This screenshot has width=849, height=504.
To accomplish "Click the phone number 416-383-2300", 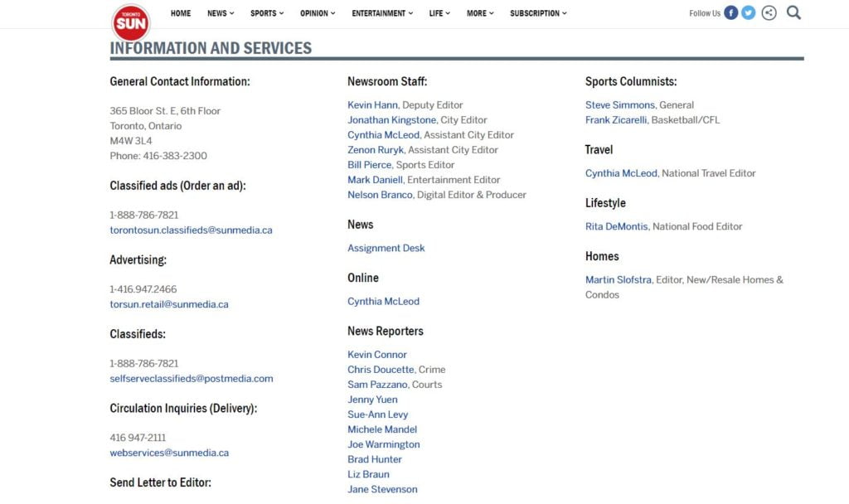I will point(174,156).
